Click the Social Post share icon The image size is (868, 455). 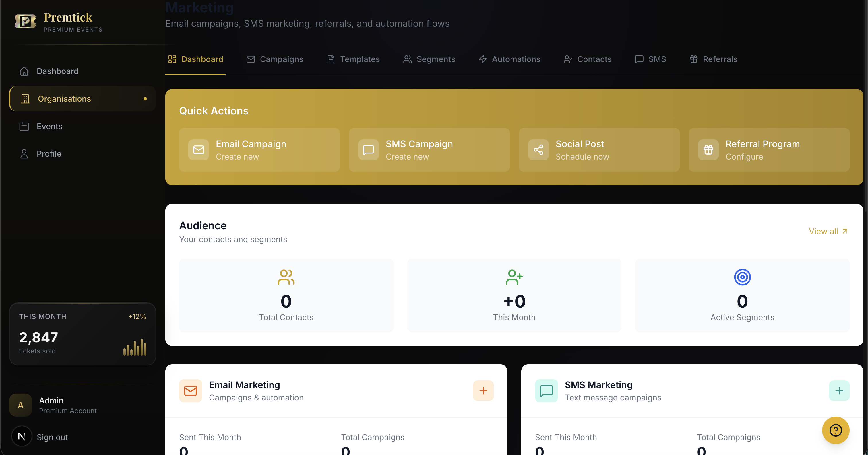click(x=538, y=149)
